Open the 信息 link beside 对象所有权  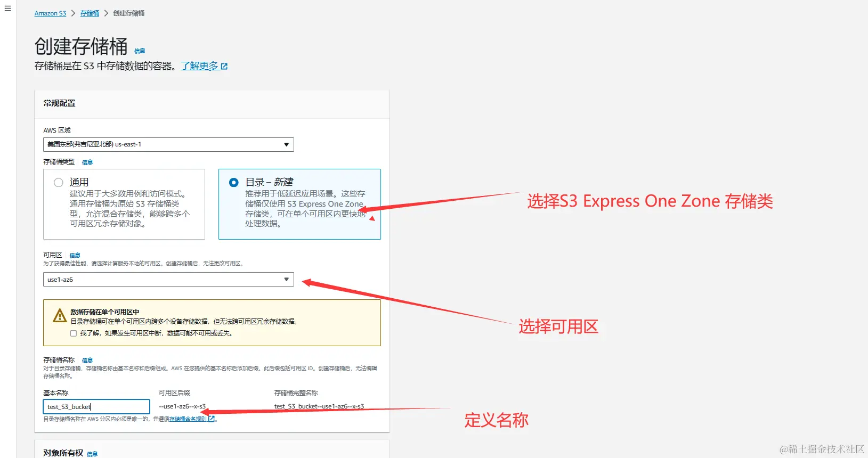tap(92, 454)
